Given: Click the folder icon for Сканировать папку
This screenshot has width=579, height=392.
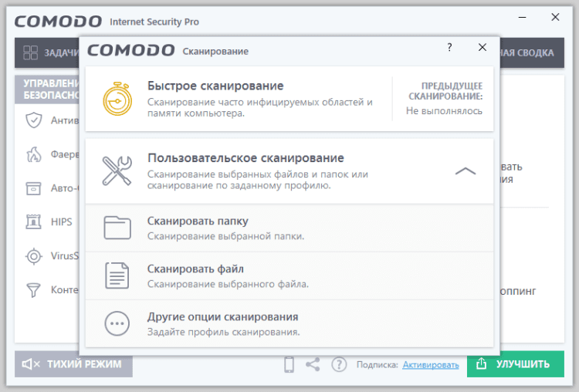Looking at the screenshot, I should point(117,228).
